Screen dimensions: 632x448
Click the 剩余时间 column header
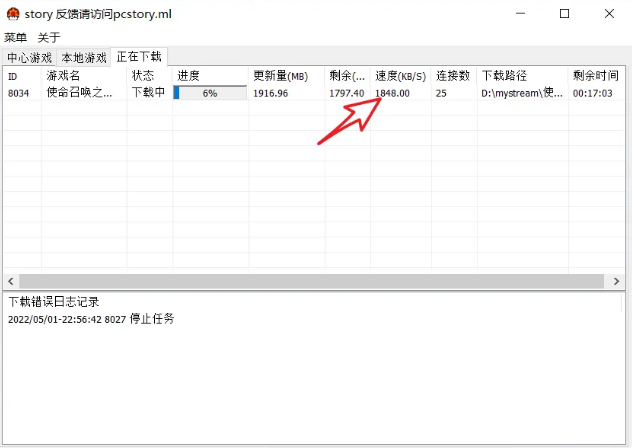tap(596, 76)
